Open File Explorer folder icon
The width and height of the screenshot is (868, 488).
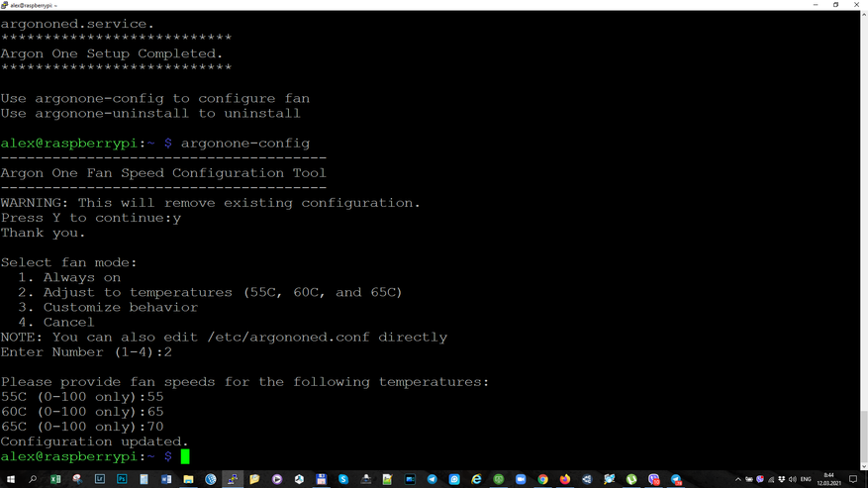188,479
